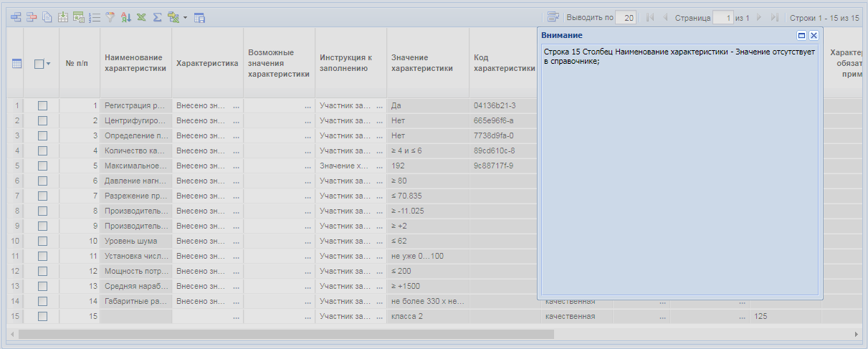Select the checkbox in row 10

(42, 241)
